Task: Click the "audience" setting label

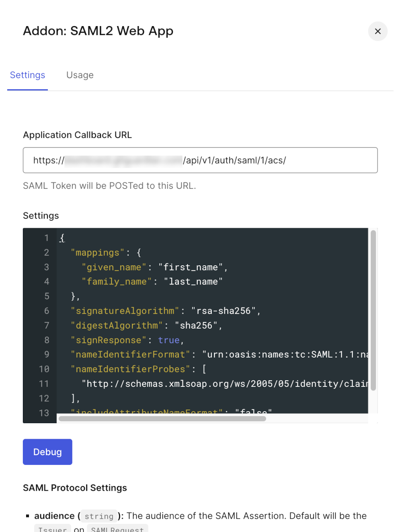Action: 54,516
